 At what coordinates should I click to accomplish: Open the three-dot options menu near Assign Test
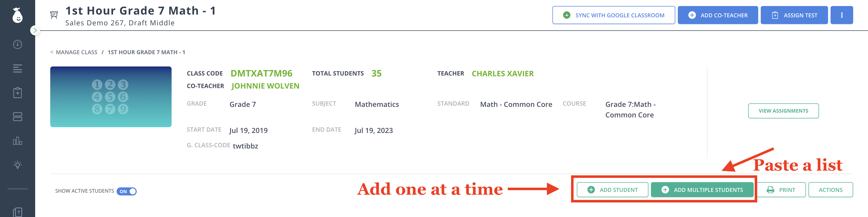pos(842,15)
